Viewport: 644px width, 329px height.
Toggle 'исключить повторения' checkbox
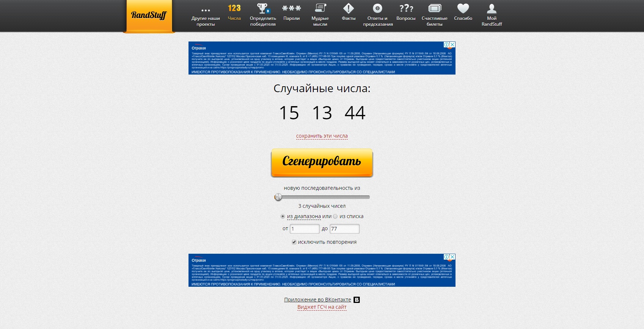294,242
